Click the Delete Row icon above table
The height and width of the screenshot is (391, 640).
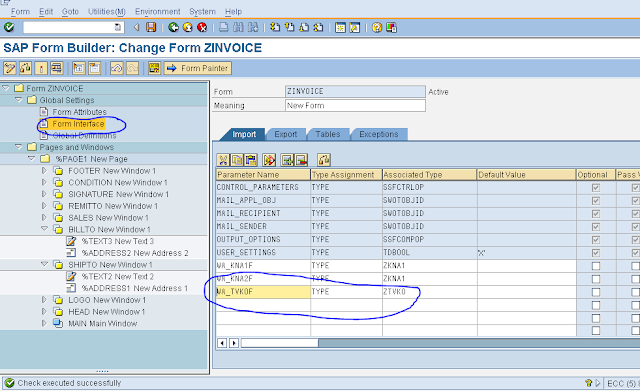click(301, 160)
